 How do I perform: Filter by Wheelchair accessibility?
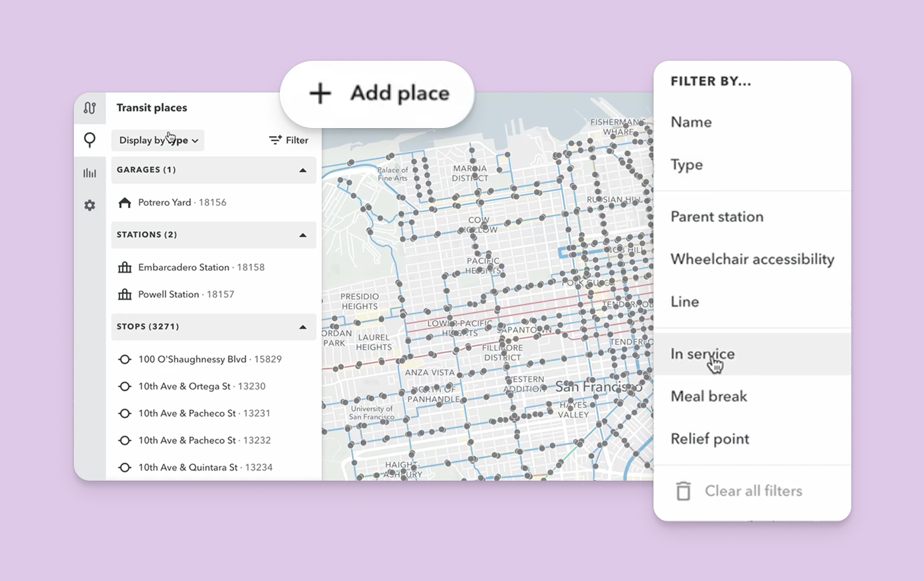click(752, 259)
